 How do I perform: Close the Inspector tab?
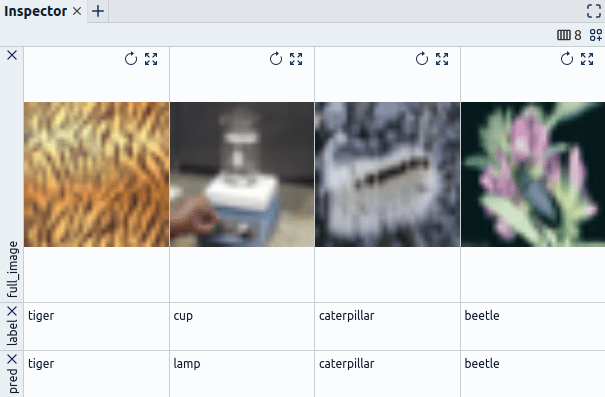77,12
